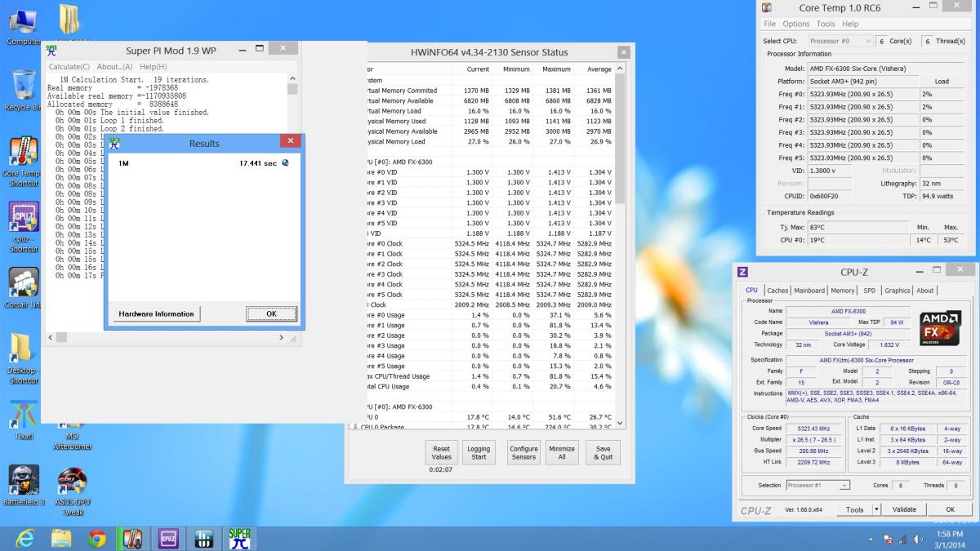Image resolution: width=980 pixels, height=551 pixels.
Task: Click the HWiNFO scrollbar down arrow
Action: click(620, 423)
